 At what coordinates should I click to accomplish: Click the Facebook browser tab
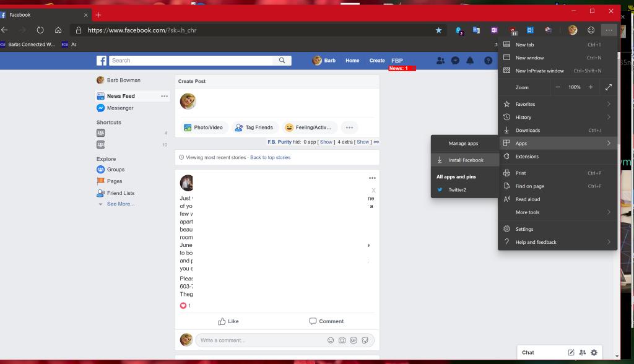click(45, 15)
